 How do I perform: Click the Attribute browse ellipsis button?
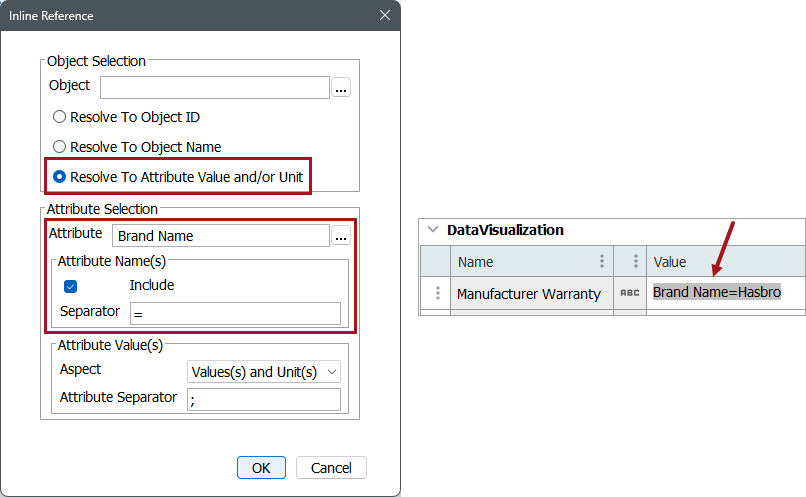(x=341, y=236)
